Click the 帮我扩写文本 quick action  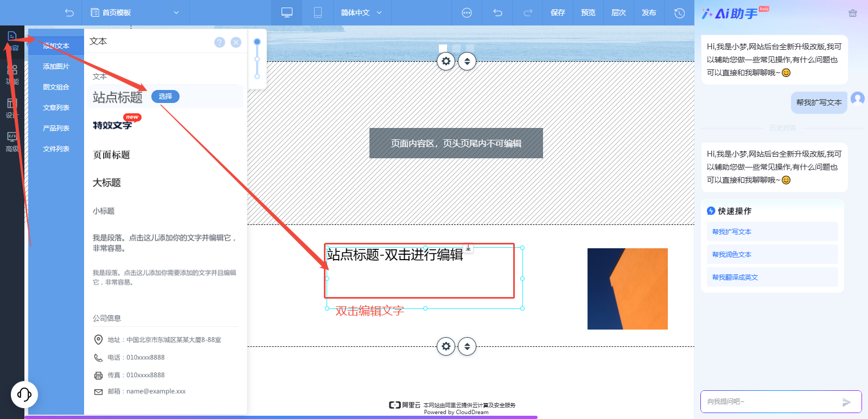coord(772,232)
